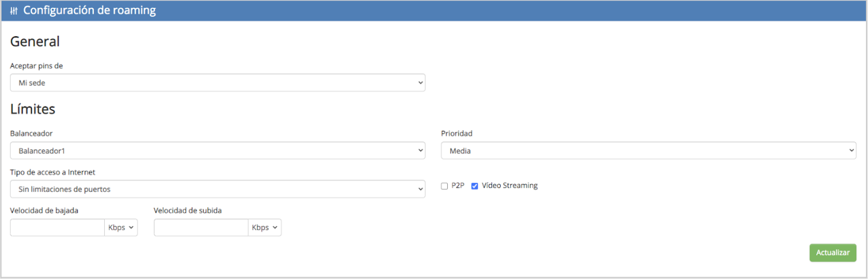Image resolution: width=868 pixels, height=279 pixels.
Task: Click the "Vídeo Streaming" label text
Action: 509,186
